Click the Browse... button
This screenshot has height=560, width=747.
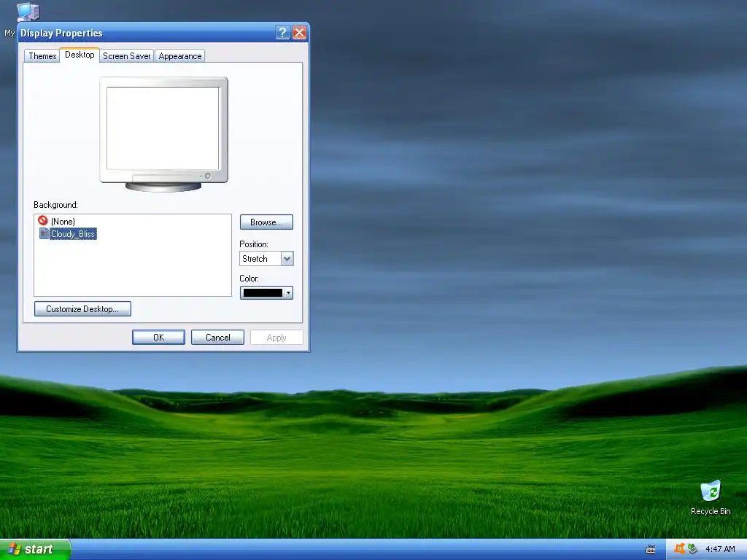(266, 222)
